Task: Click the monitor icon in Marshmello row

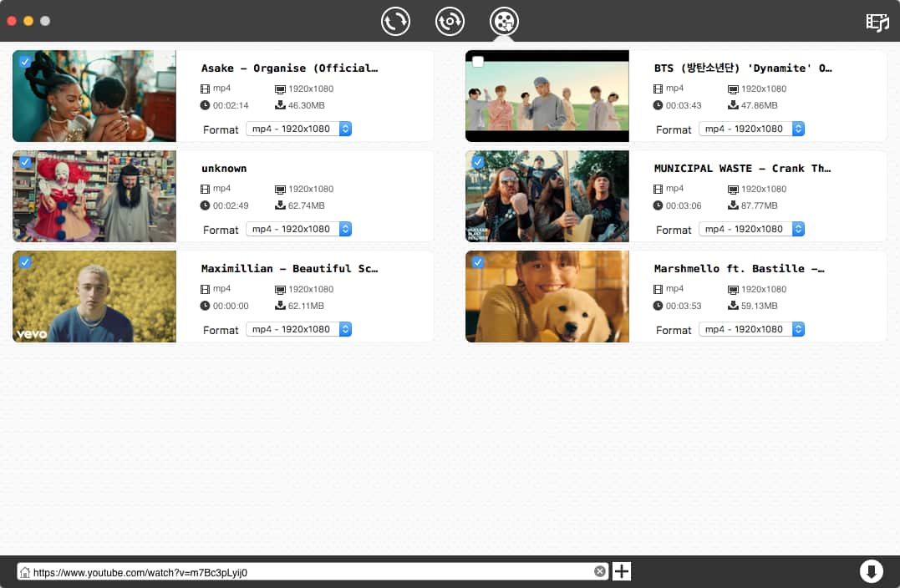Action: click(733, 291)
